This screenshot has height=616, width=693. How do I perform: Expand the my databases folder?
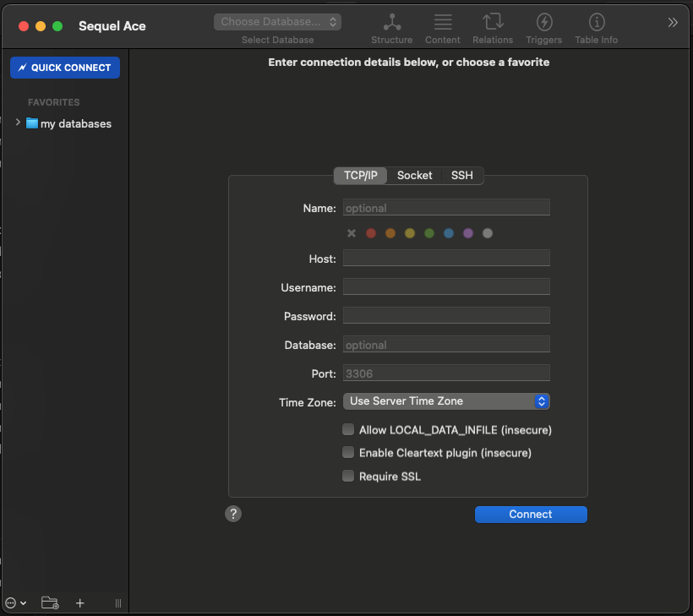(18, 123)
